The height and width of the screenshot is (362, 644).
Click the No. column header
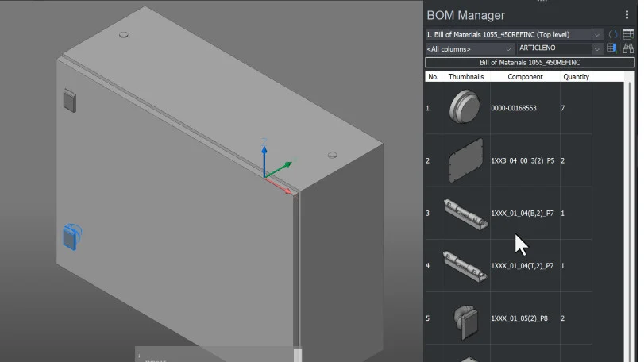[x=433, y=77]
